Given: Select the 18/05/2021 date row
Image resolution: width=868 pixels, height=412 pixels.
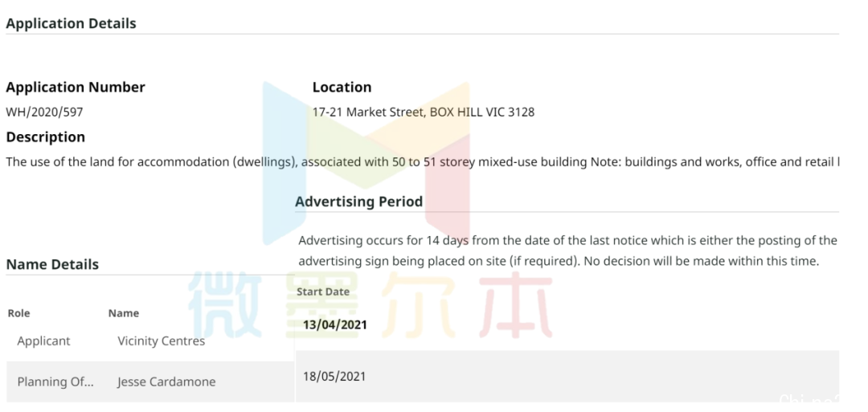Looking at the screenshot, I should [567, 376].
